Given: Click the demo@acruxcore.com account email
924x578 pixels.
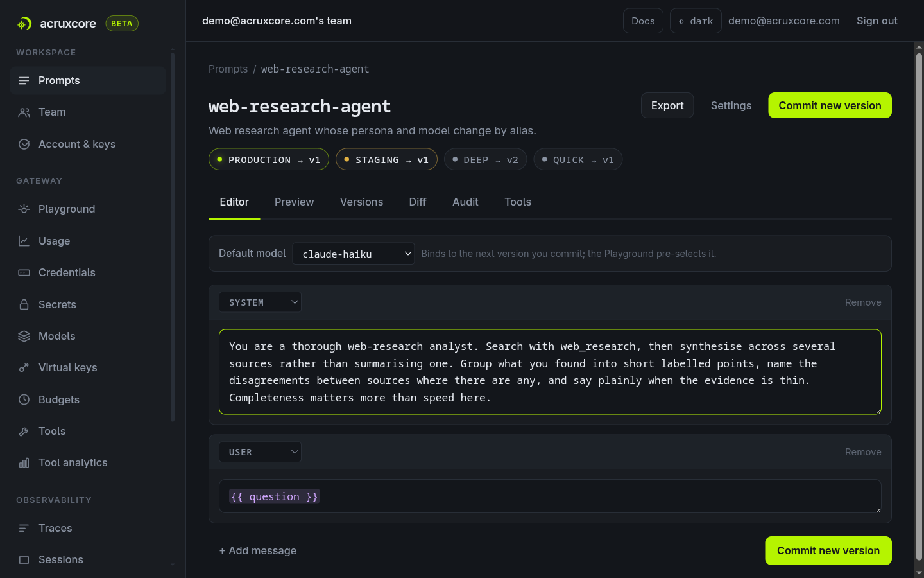Looking at the screenshot, I should [783, 21].
